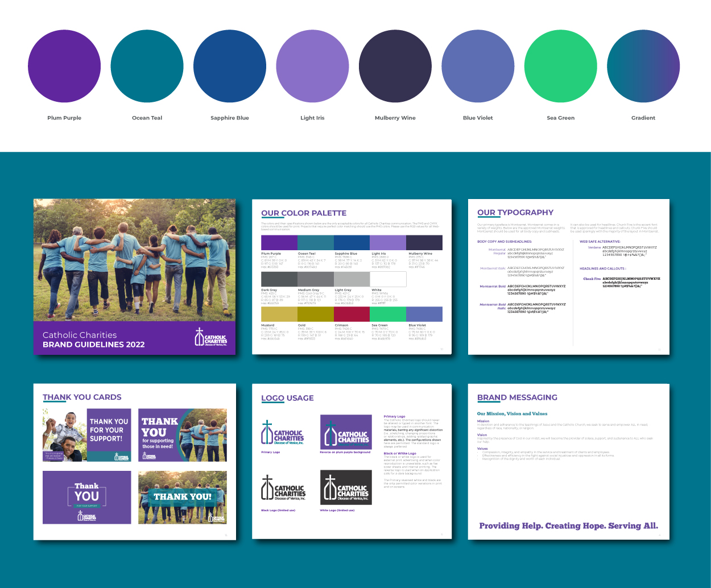
Task: Open the "Thank You For Your Support!" card
Action: (86, 435)
